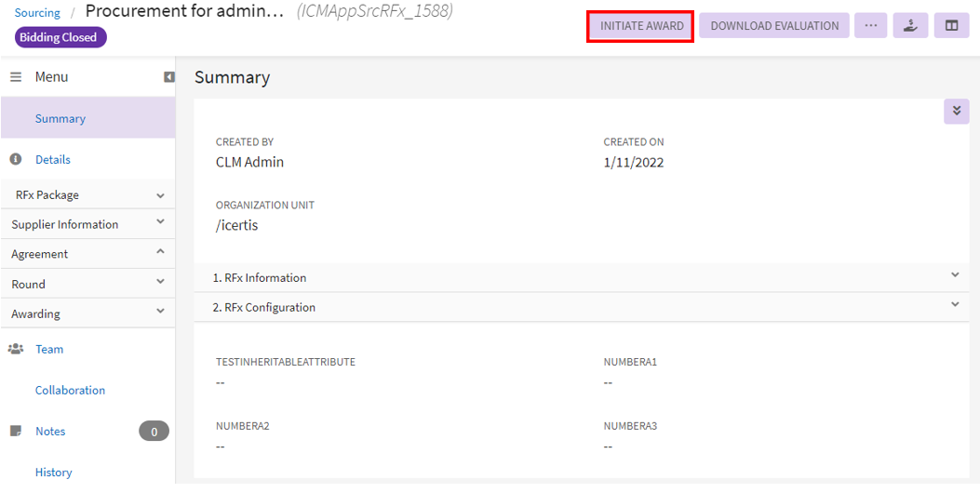
Task: Expand the Awarding menu group
Action: click(x=160, y=313)
